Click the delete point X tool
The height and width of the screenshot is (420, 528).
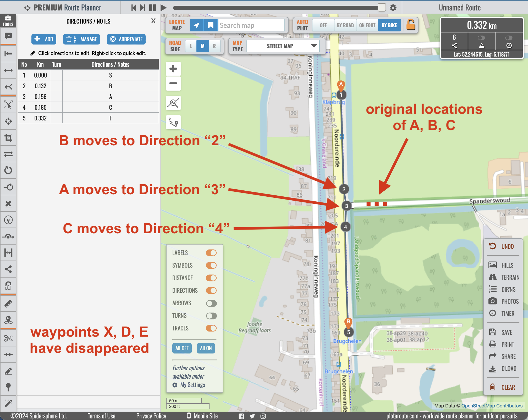point(8,204)
